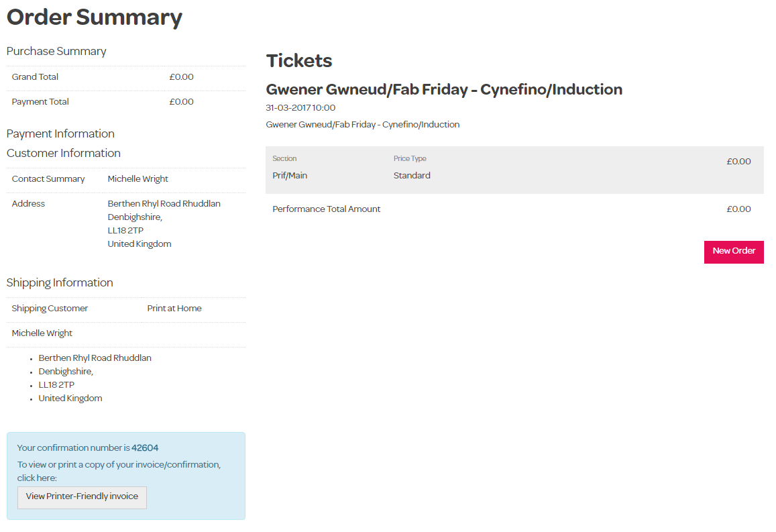Click the Grand Total amount £0.00
This screenshot has width=776, height=532.
(181, 77)
